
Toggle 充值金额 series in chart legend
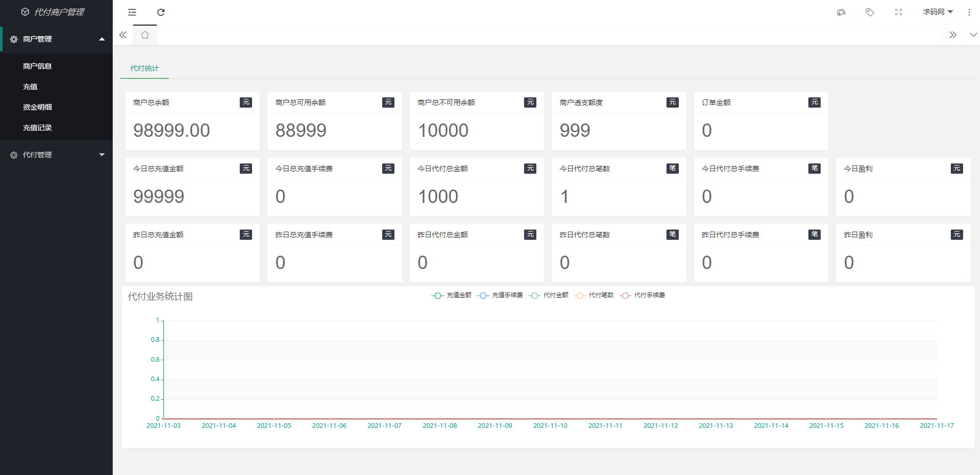point(452,295)
